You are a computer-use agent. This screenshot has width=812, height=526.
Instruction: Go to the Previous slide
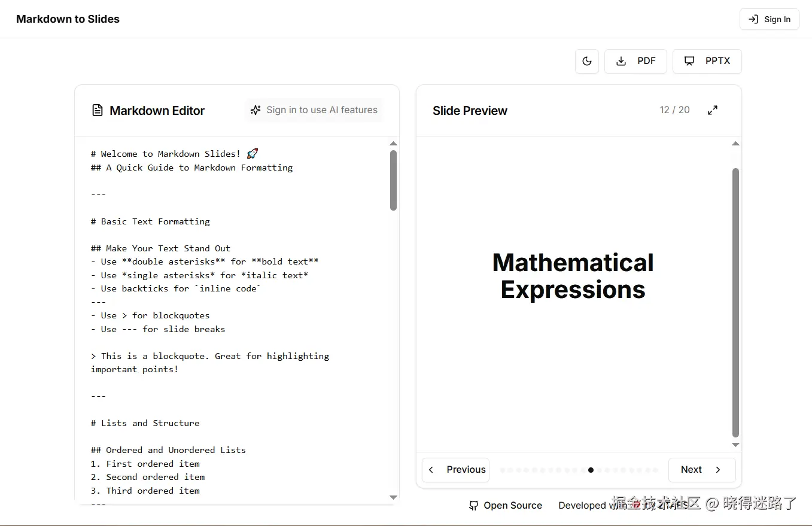pyautogui.click(x=455, y=470)
